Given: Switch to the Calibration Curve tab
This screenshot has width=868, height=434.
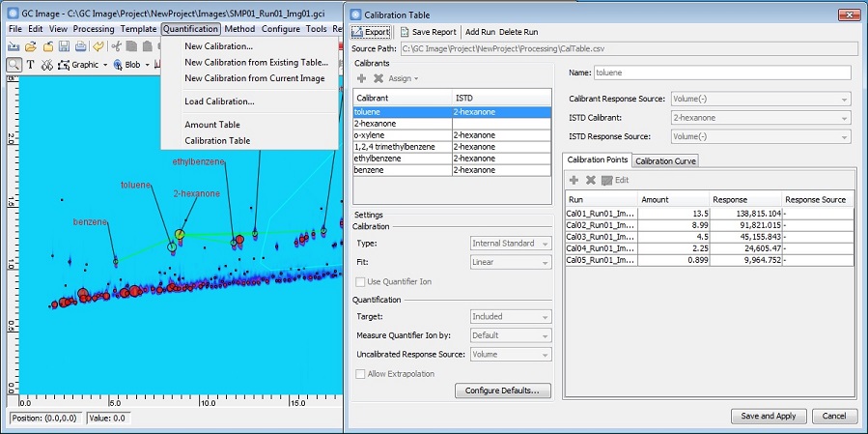Looking at the screenshot, I should click(666, 160).
